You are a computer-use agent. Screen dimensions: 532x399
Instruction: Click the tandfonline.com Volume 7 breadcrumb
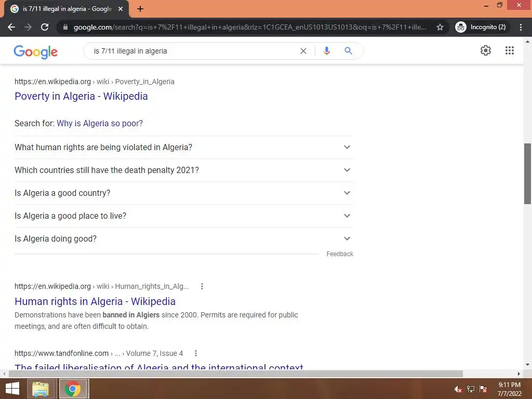(99, 353)
